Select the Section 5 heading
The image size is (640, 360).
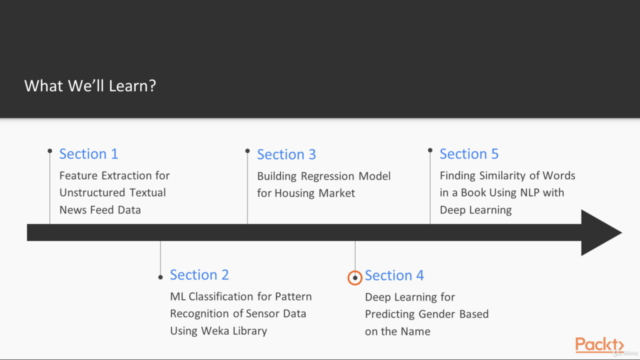[469, 154]
